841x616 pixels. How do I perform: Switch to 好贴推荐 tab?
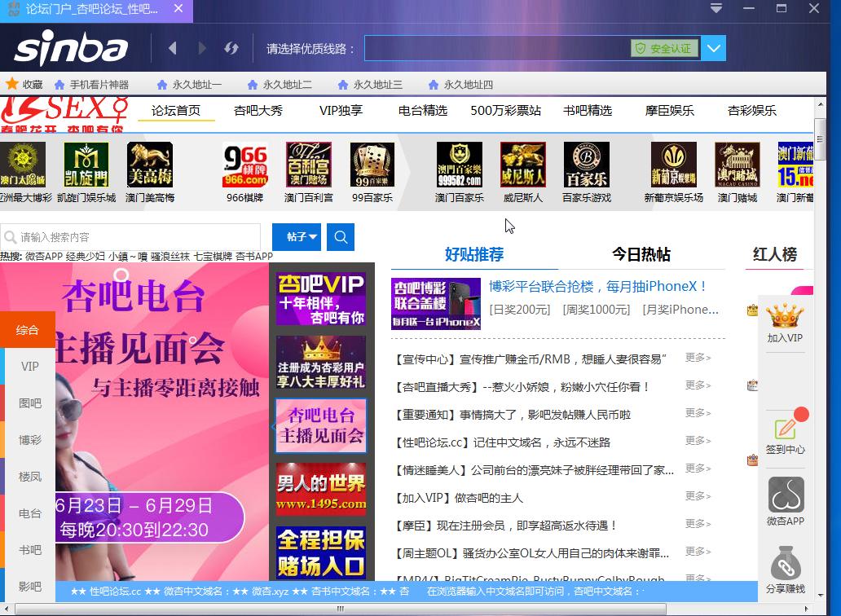[474, 254]
